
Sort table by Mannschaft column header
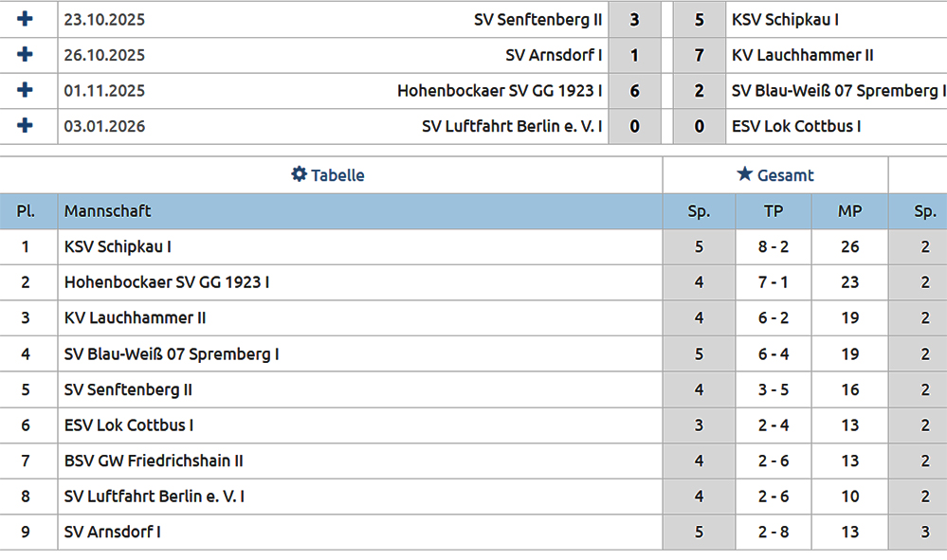tap(107, 211)
